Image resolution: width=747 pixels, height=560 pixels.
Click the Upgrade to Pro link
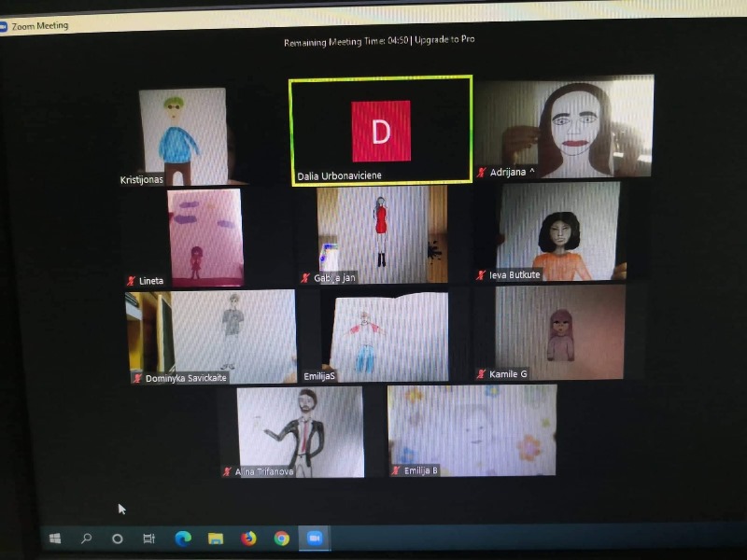point(444,40)
